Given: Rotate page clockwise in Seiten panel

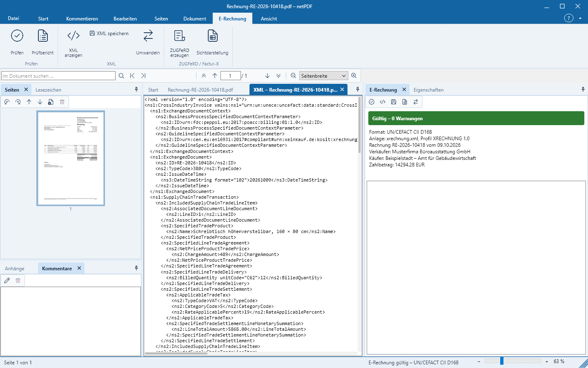Looking at the screenshot, I should coord(18,102).
